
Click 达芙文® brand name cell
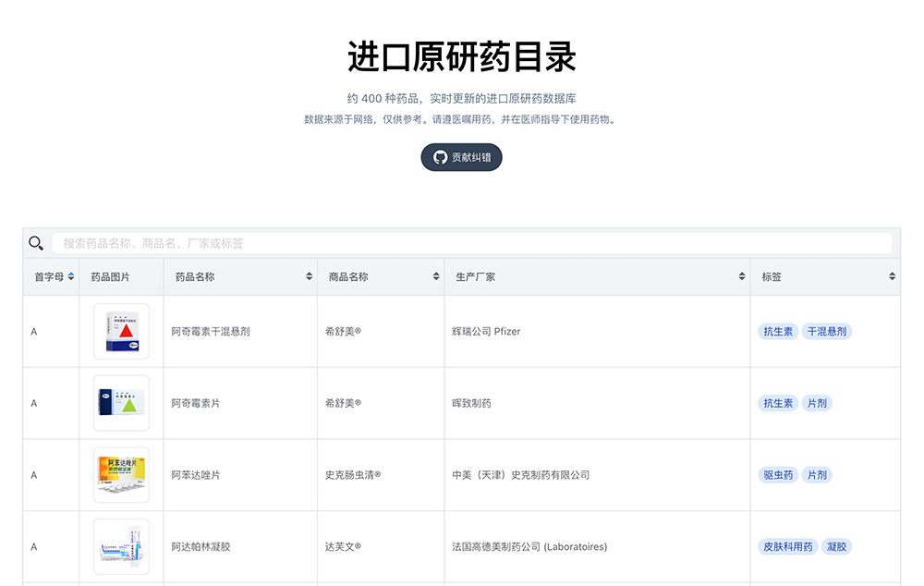click(381, 546)
